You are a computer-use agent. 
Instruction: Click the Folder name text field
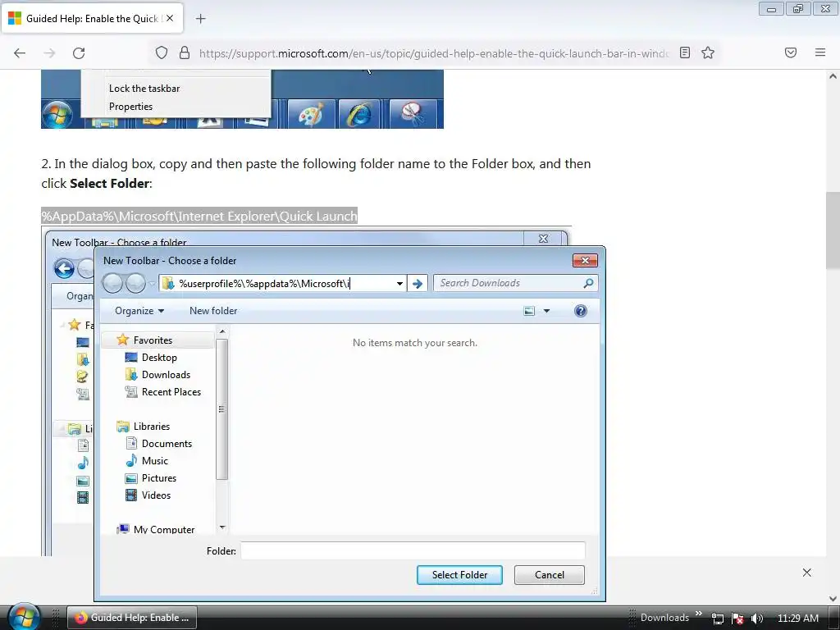(x=413, y=550)
